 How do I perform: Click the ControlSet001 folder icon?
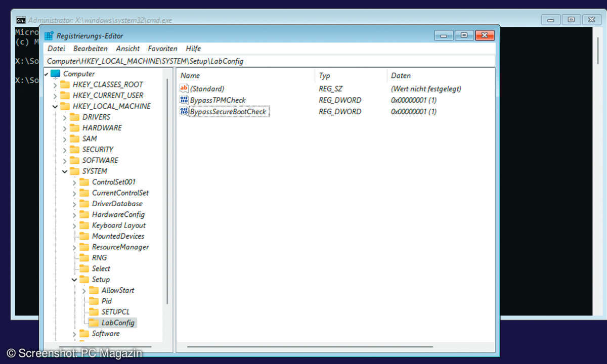tap(84, 182)
